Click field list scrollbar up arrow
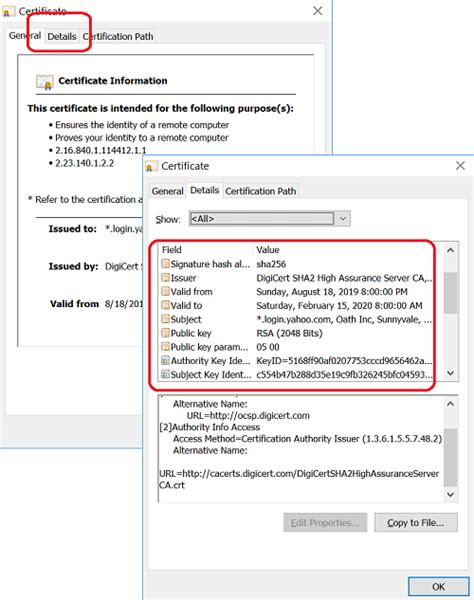This screenshot has width=474, height=600. pyautogui.click(x=451, y=251)
